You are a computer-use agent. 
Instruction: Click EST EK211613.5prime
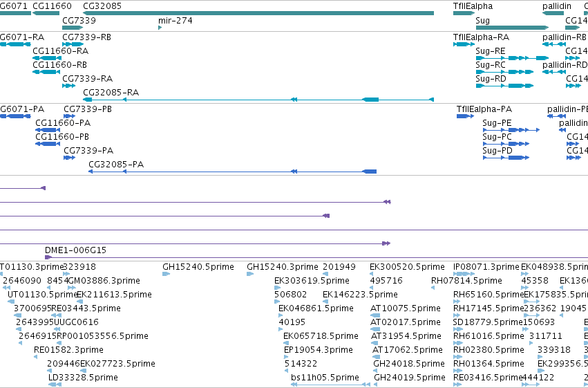[114, 295]
